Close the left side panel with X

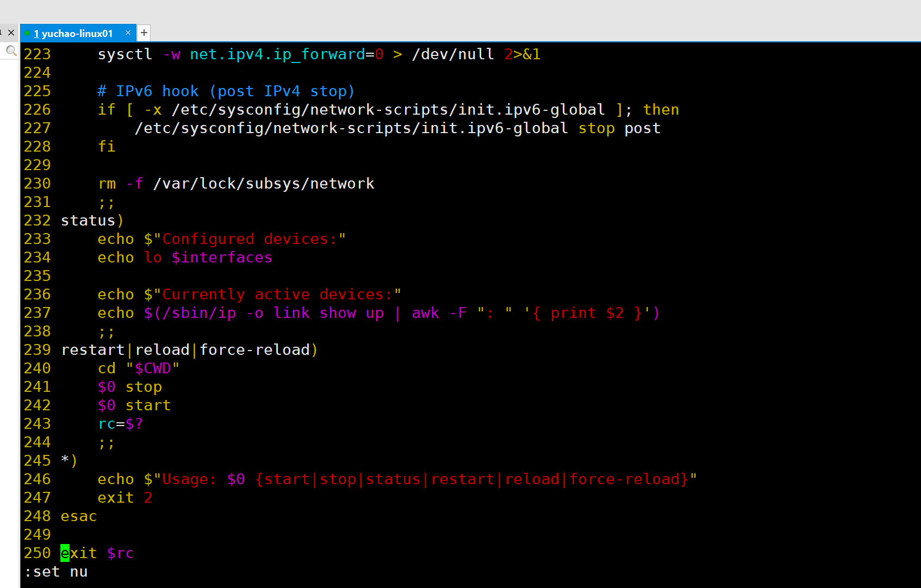pos(11,33)
